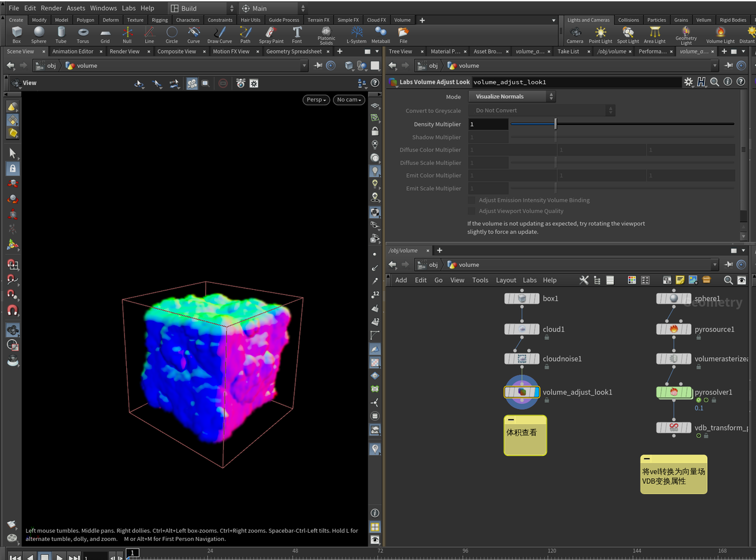Open the Build desktop selector
This screenshot has width=756, height=560.
coord(198,8)
